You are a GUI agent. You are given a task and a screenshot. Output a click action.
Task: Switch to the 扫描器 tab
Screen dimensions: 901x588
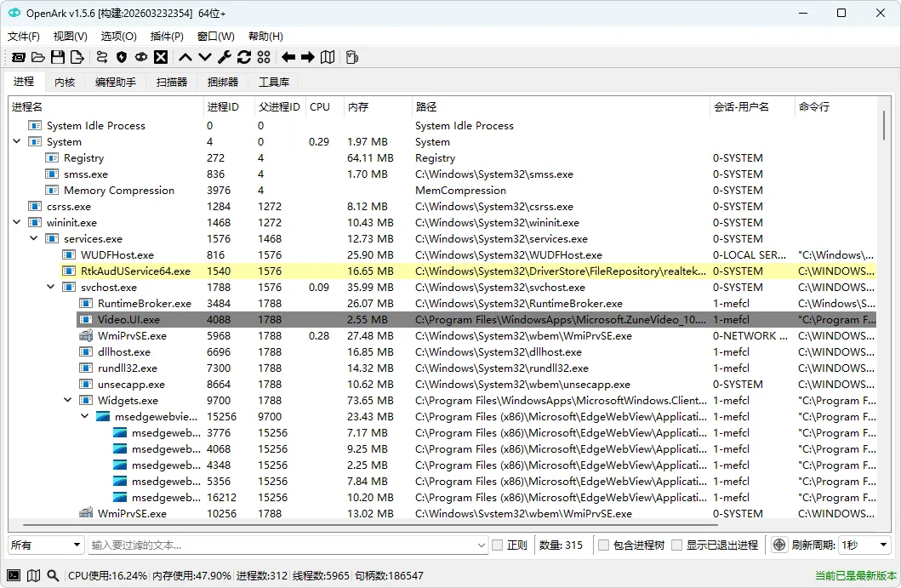(x=172, y=83)
